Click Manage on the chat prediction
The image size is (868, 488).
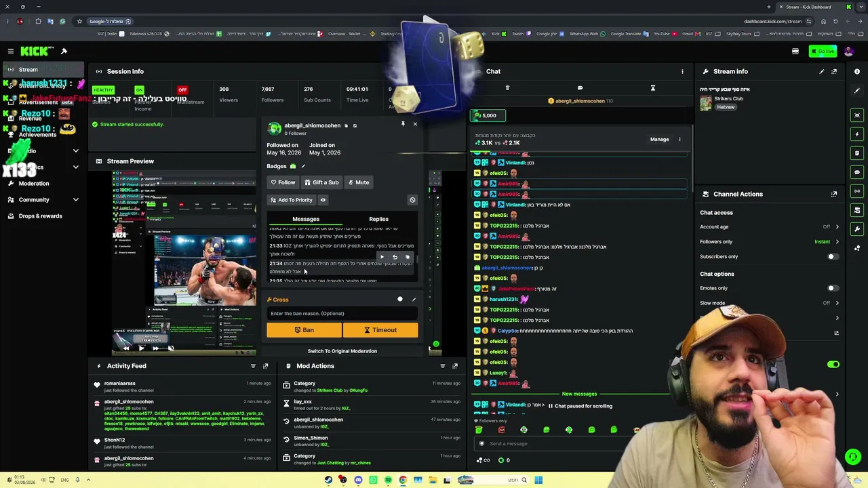(660, 140)
